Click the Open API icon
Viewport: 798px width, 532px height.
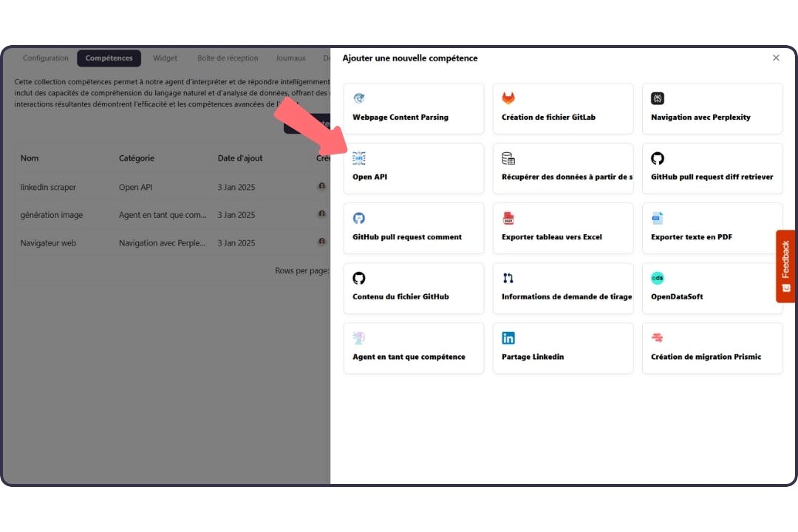pos(359,158)
